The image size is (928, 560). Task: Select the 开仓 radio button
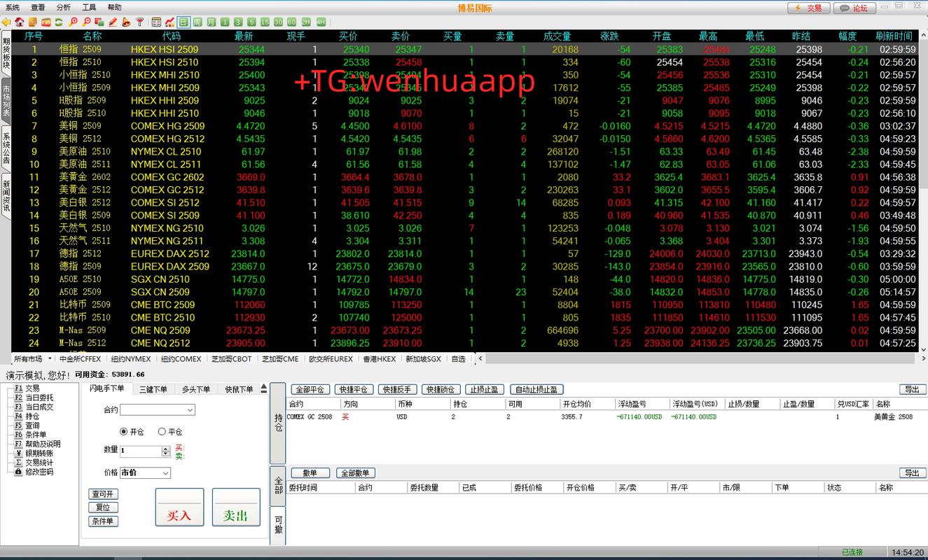pos(124,432)
